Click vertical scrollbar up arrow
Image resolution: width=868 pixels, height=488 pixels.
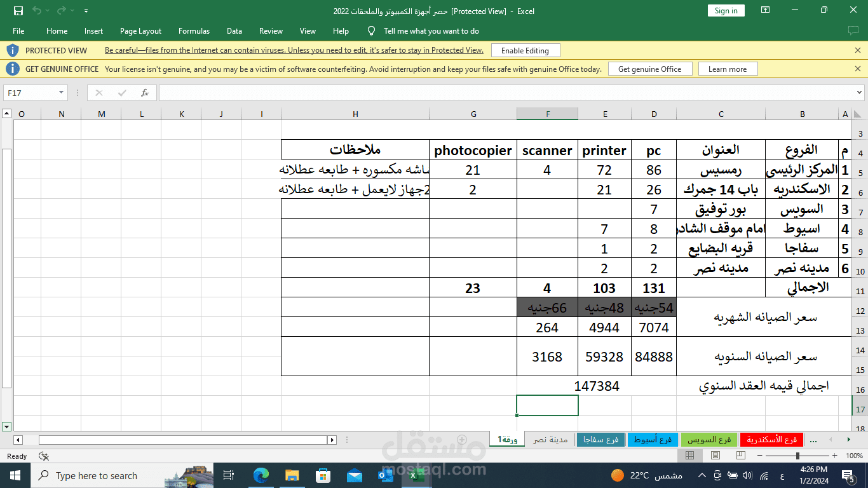pyautogui.click(x=6, y=114)
